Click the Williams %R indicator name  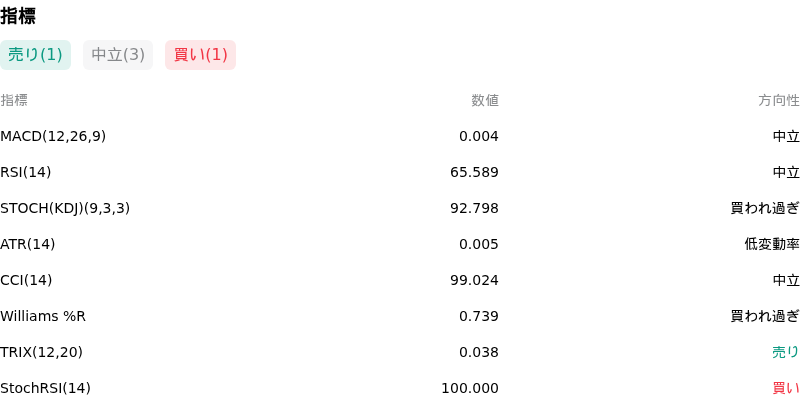43,316
